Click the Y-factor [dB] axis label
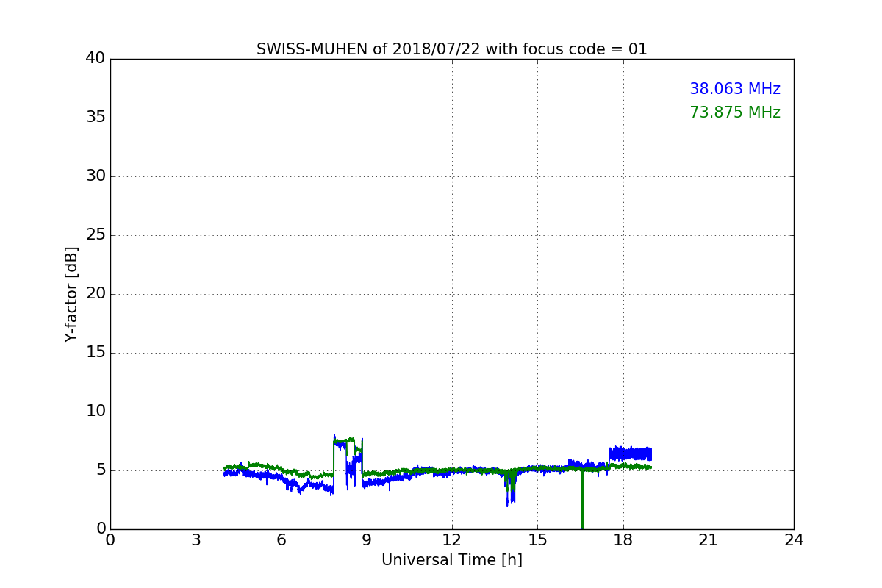The image size is (882, 588). [71, 294]
